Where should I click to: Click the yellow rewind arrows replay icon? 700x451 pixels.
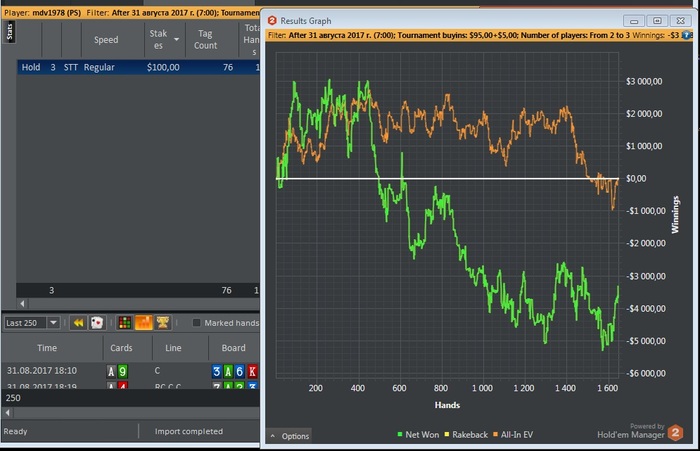[78, 322]
